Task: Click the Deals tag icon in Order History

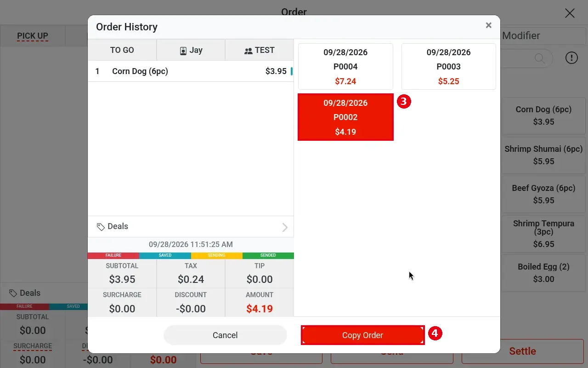Action: (101, 227)
